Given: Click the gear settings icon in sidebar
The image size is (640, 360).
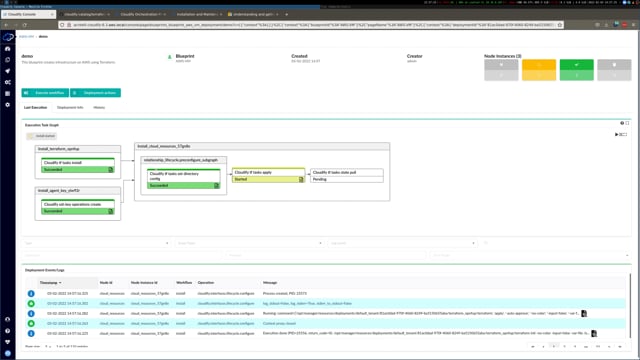Looking at the screenshot, I should (7, 105).
